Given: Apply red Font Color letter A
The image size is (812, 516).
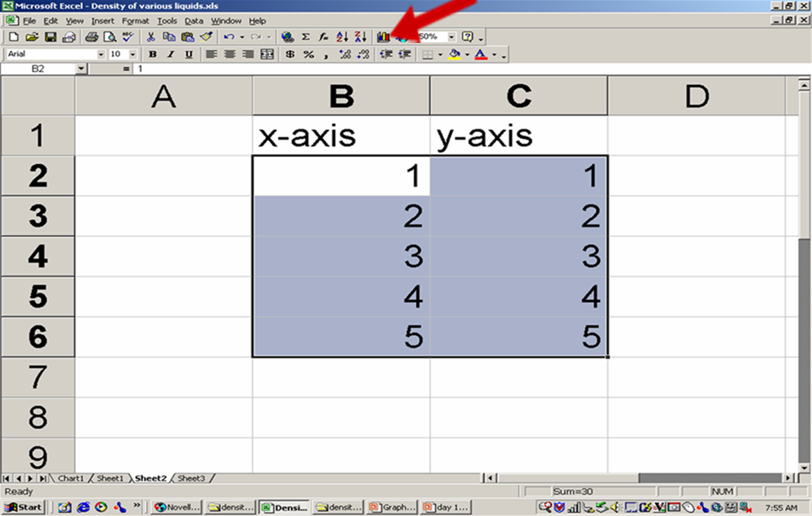Looking at the screenshot, I should (481, 54).
